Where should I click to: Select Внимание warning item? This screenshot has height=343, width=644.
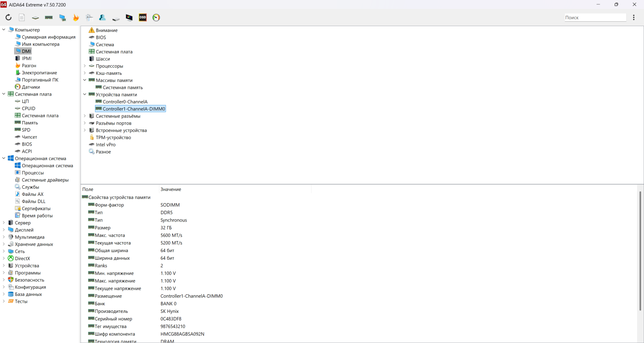click(107, 30)
